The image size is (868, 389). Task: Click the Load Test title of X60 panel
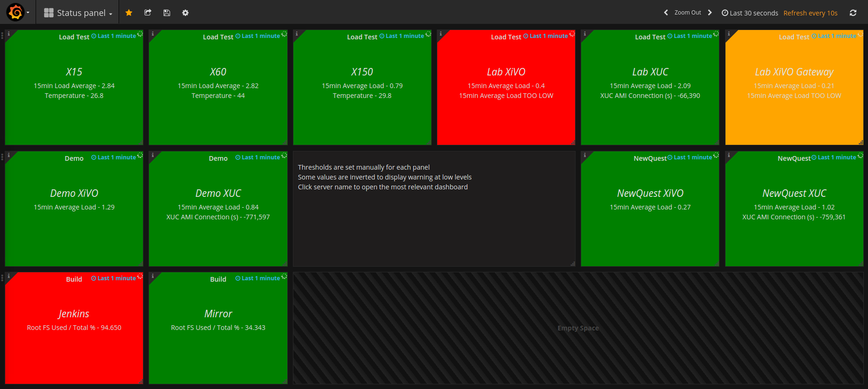coord(218,37)
